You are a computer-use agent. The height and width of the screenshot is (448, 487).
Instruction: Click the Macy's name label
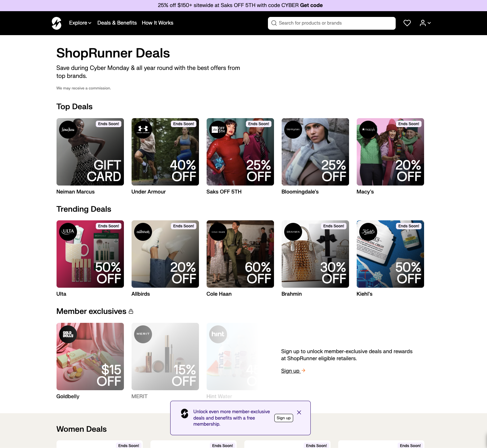click(x=365, y=192)
